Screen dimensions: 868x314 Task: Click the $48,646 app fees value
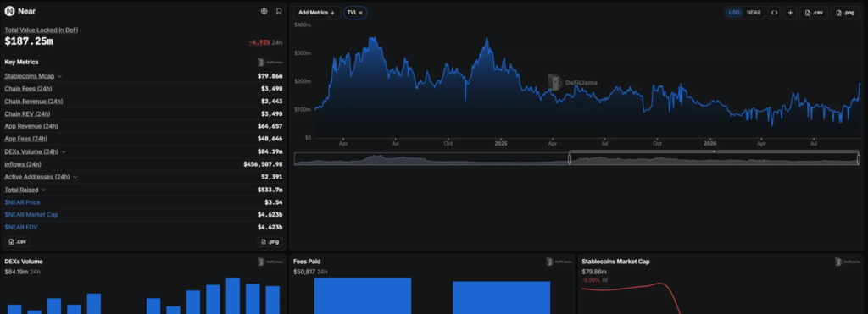pyautogui.click(x=270, y=139)
